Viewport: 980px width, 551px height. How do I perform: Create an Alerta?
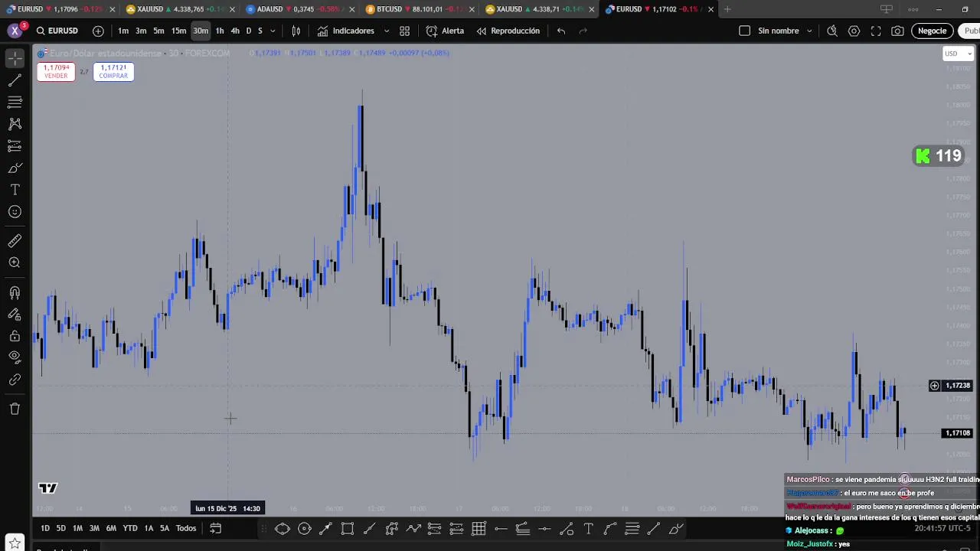(445, 31)
